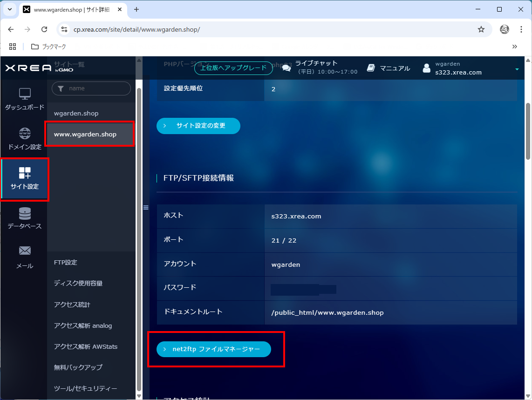Select FTP設定 in the side menu
Viewport: 532px width, 400px height.
click(x=66, y=263)
